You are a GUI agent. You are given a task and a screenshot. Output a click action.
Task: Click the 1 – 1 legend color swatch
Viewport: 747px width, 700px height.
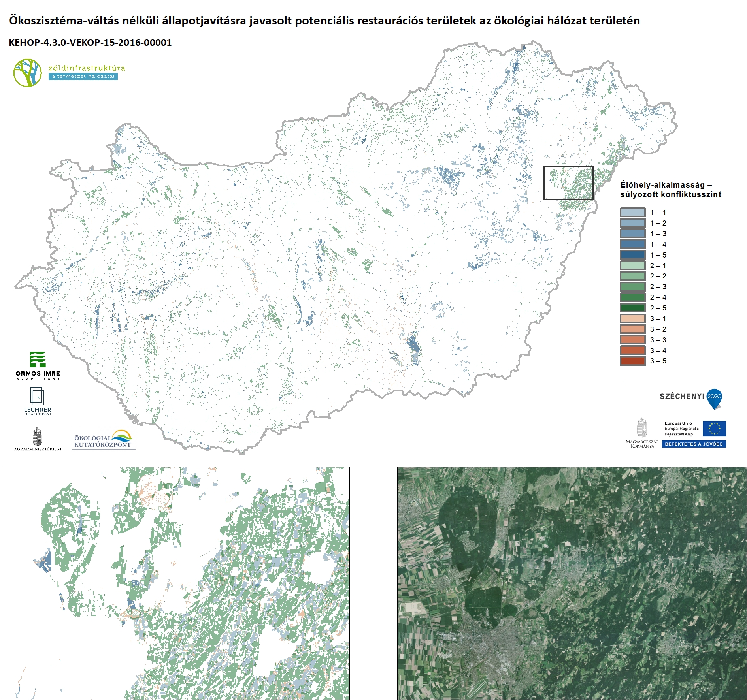click(632, 213)
